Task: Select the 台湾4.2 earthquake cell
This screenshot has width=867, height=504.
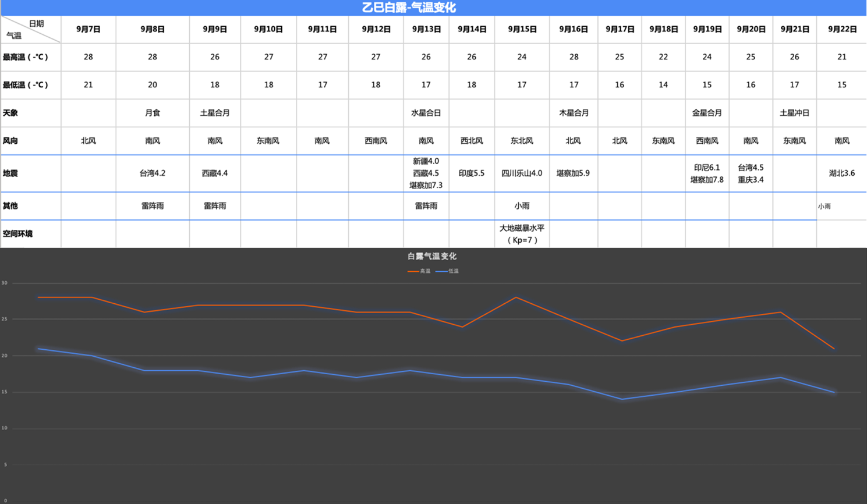Action: (153, 173)
